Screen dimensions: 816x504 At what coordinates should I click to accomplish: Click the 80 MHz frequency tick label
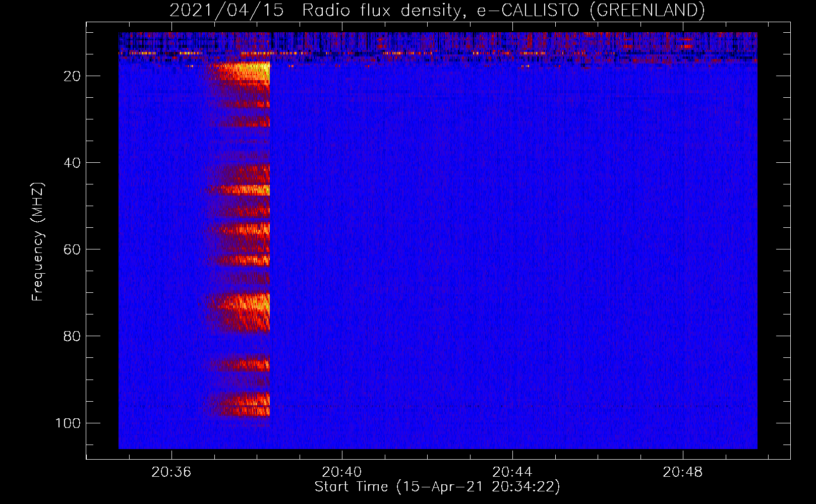[72, 336]
